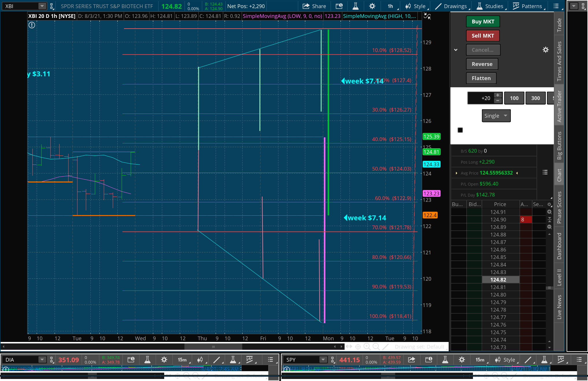Switch to the Times And Sales tab
The height and width of the screenshot is (381, 588).
559,61
